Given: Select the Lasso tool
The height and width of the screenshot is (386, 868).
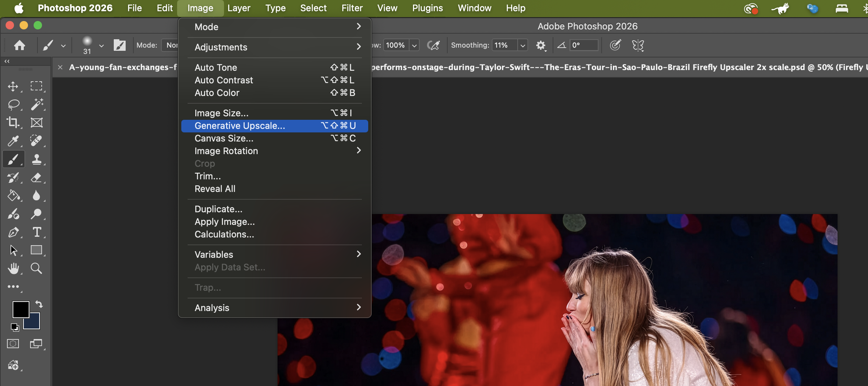Looking at the screenshot, I should click(x=13, y=104).
